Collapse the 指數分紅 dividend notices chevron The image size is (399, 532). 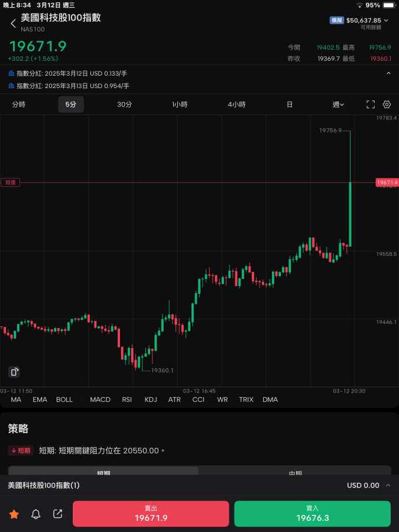(388, 73)
